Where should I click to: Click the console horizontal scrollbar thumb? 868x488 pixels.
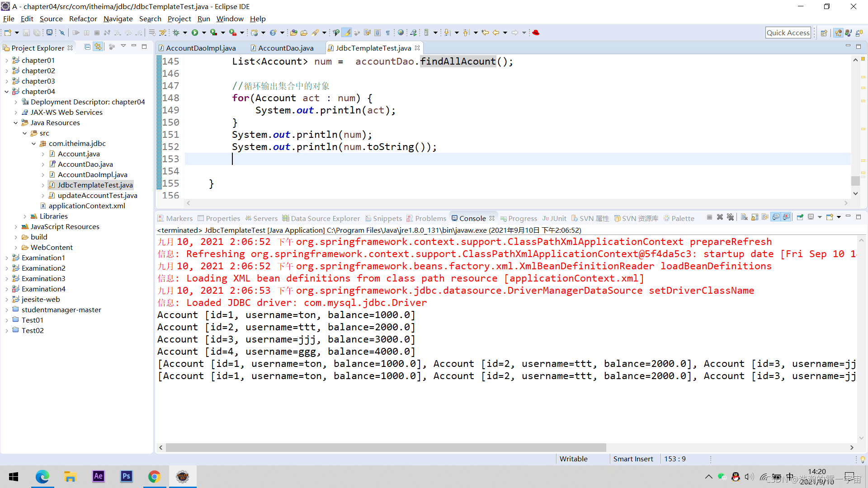[x=385, y=447]
